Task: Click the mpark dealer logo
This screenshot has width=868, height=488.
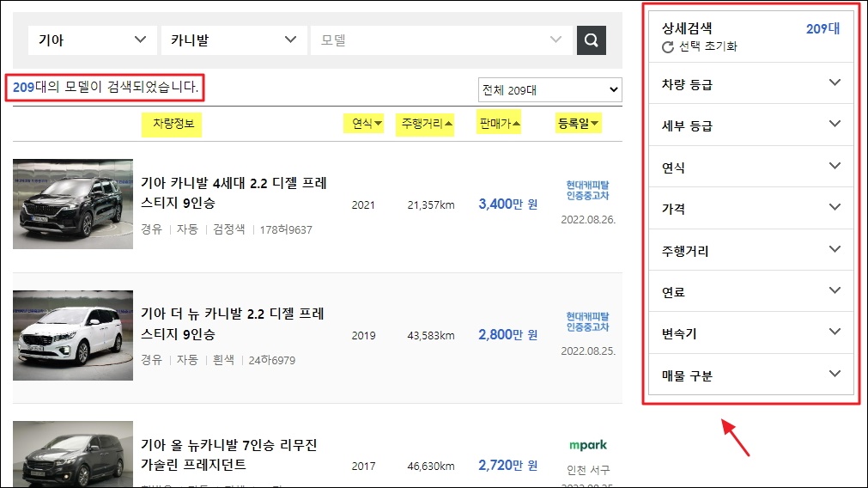Action: point(588,445)
